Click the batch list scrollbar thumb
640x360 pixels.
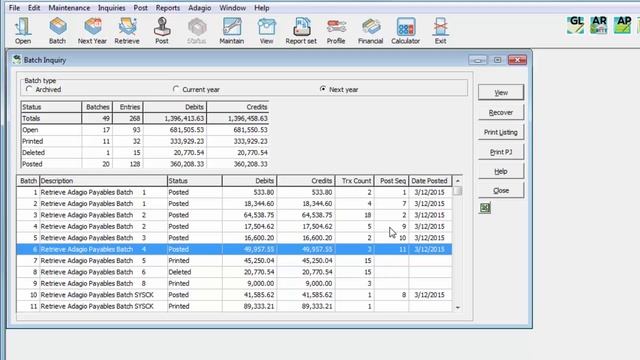[458, 191]
